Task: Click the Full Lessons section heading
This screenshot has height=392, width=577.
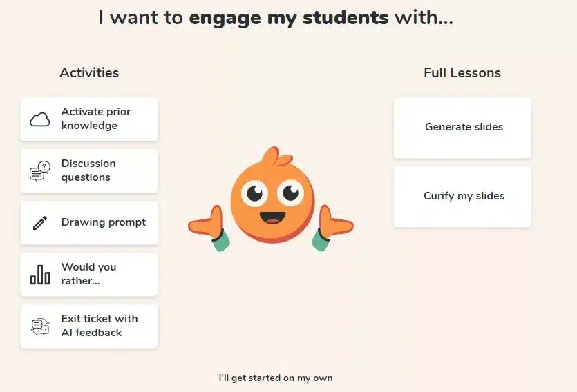Action: pos(462,72)
